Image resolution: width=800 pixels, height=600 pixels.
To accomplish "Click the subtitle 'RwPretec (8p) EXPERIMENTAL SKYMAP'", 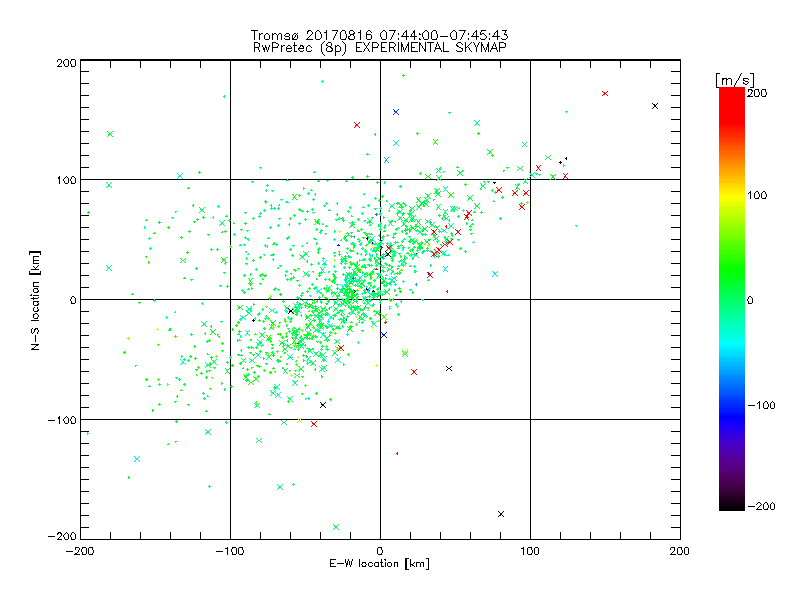I will click(379, 48).
